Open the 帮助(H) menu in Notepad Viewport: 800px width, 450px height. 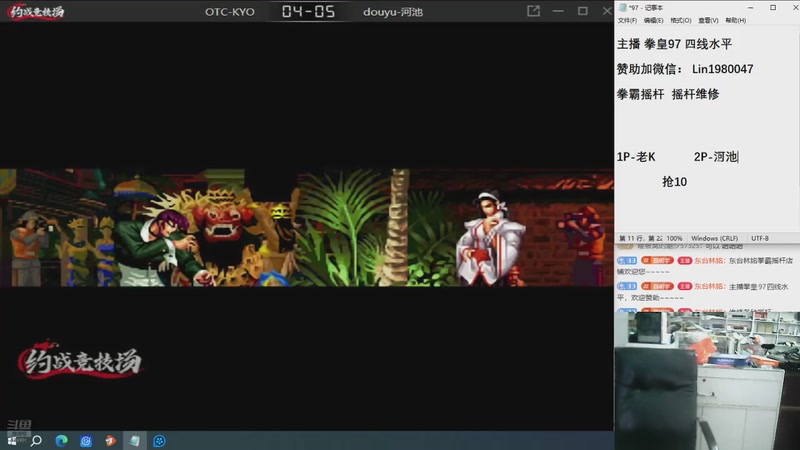[x=736, y=20]
